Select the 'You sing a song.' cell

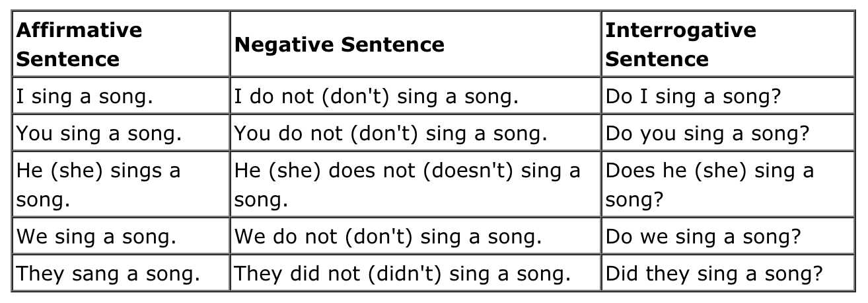(x=98, y=134)
